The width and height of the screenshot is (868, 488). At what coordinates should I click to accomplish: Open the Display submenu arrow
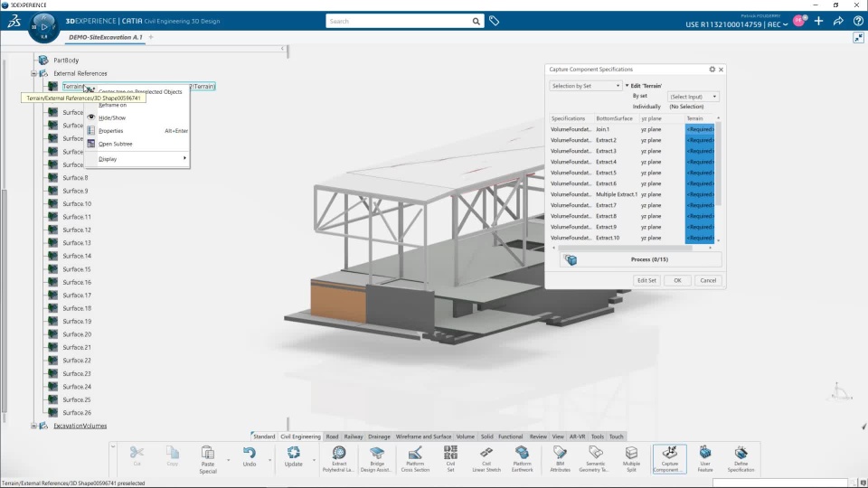(x=184, y=158)
